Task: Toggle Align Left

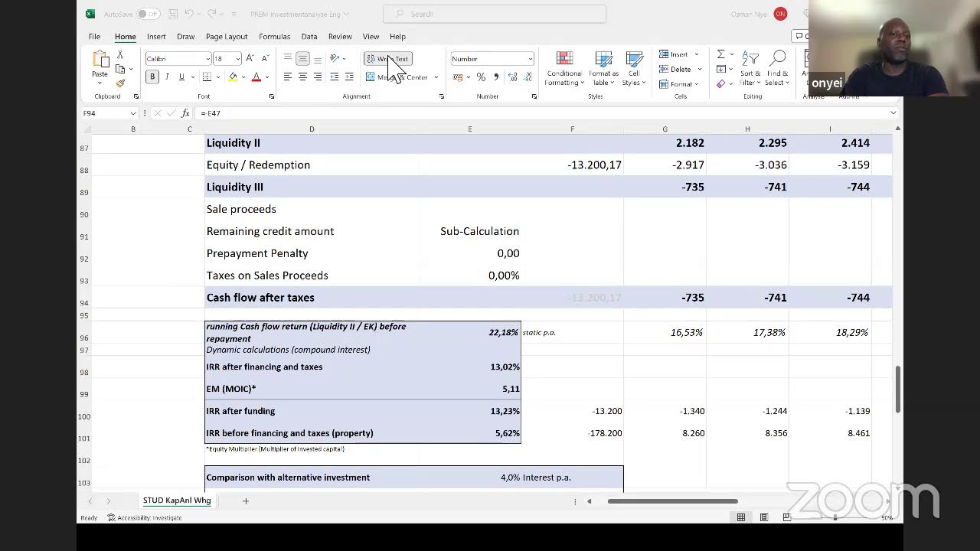Action: point(288,77)
